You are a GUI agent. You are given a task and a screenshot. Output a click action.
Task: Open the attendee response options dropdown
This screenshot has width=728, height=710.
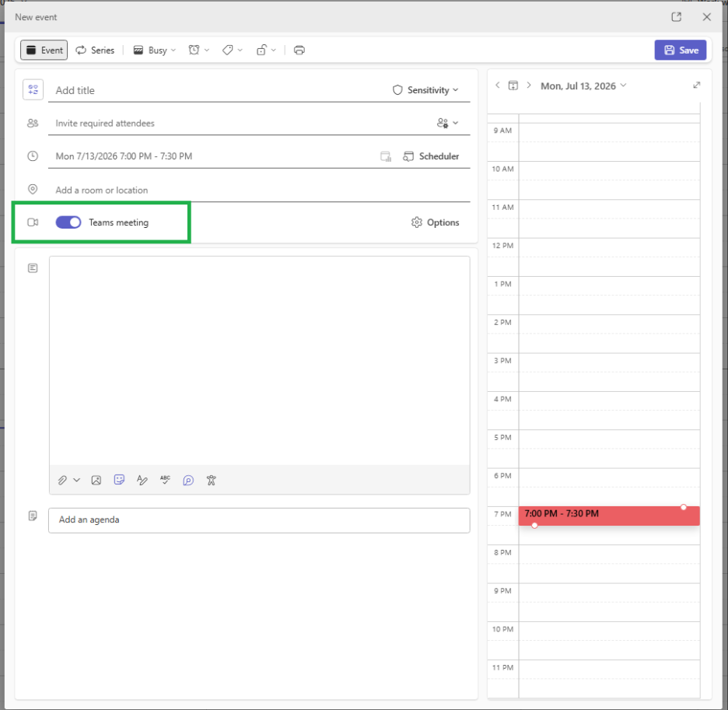pyautogui.click(x=447, y=123)
